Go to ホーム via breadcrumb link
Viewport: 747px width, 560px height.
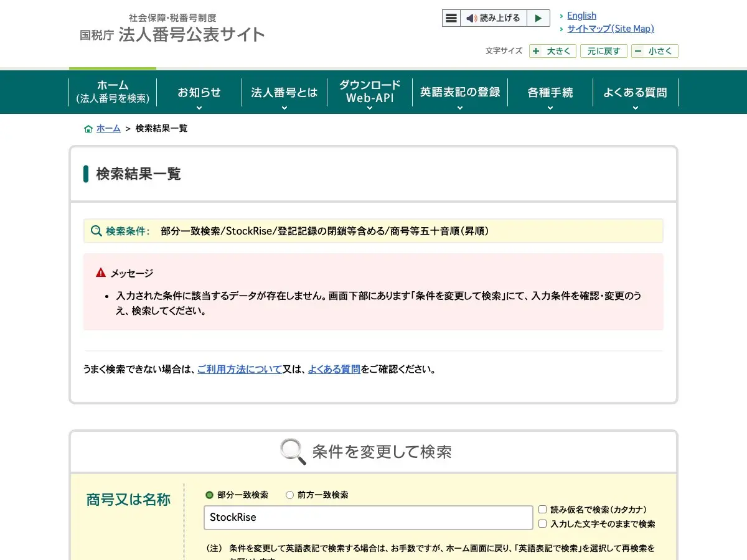[x=108, y=128]
